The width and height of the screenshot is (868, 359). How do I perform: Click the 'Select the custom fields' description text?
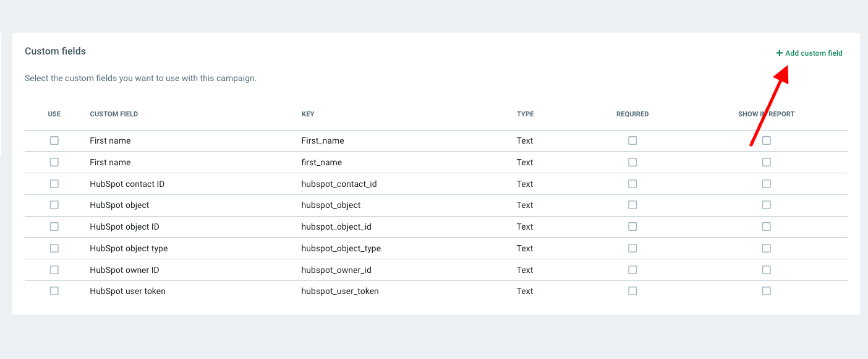pyautogui.click(x=140, y=79)
